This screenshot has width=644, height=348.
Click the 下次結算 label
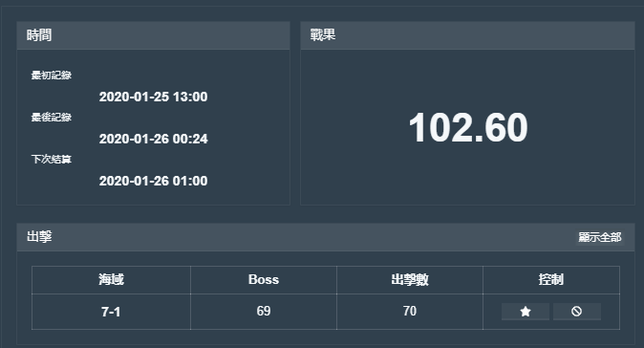click(x=52, y=159)
